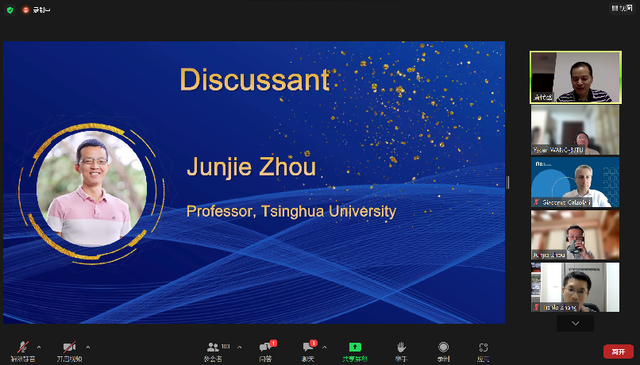This screenshot has height=365, width=640.
Task: Open video options arrow next to camera
Action: tap(88, 347)
